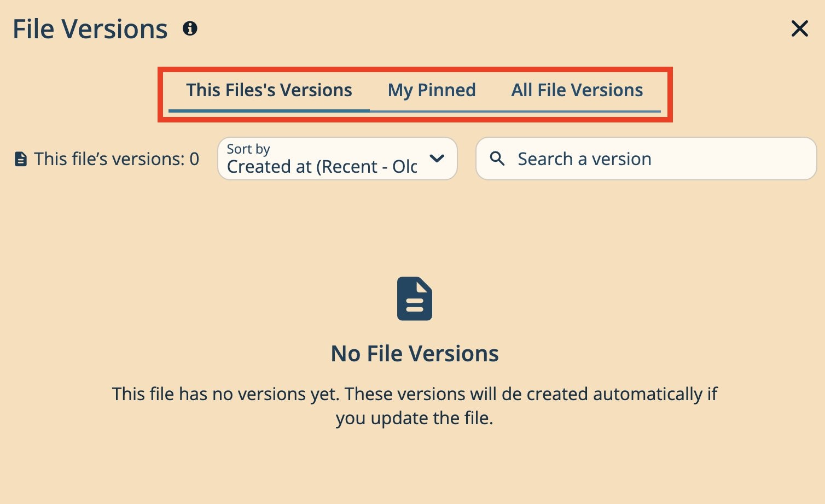Select the This Files's Versions tab
This screenshot has width=825, height=504.
[x=269, y=90]
